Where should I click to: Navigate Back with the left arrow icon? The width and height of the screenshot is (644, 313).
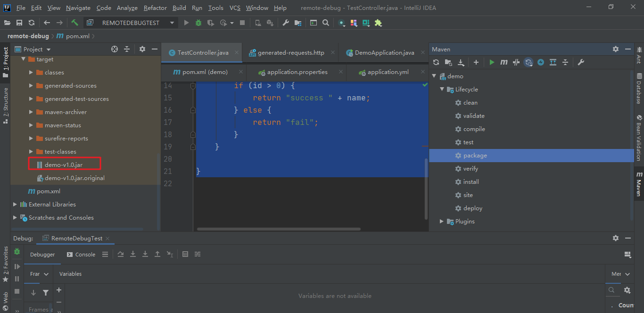pos(47,23)
